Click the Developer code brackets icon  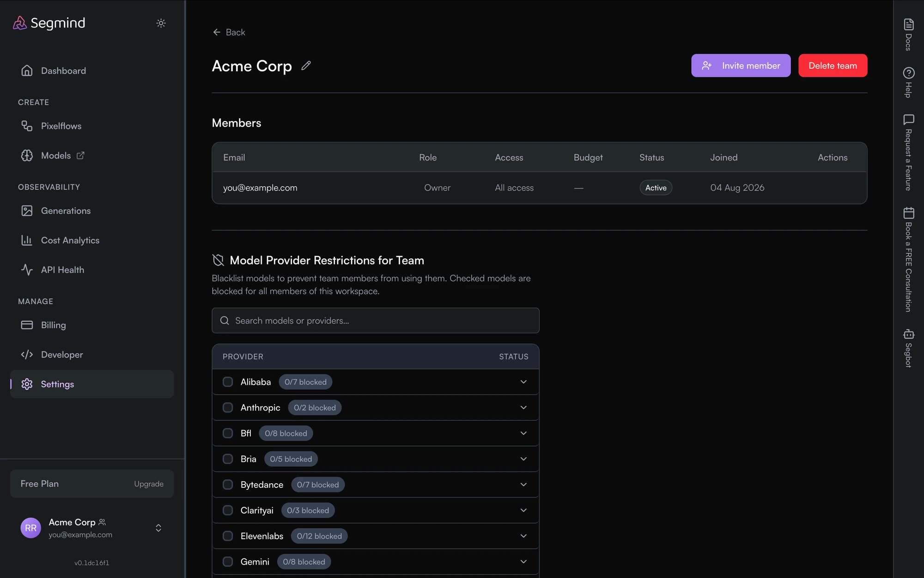[x=27, y=355]
